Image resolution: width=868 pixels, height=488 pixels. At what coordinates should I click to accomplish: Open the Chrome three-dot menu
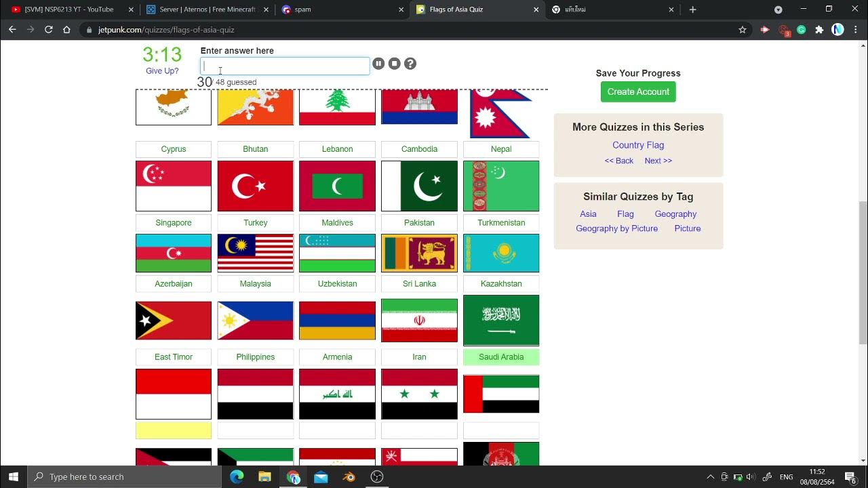click(x=855, y=30)
